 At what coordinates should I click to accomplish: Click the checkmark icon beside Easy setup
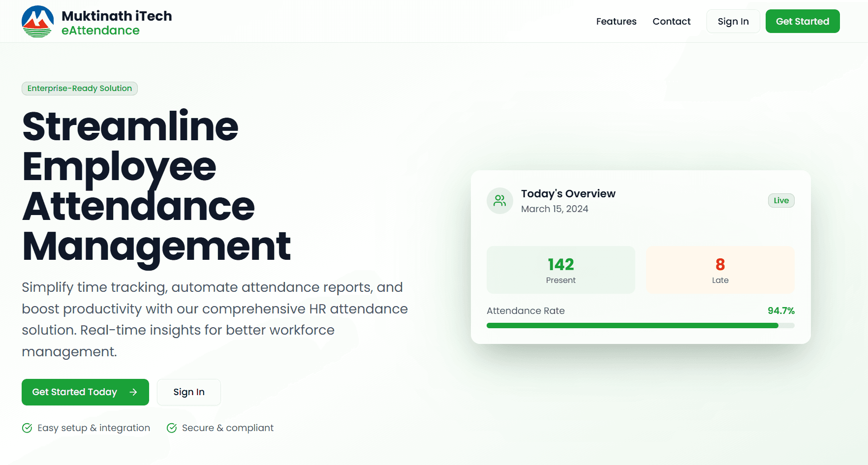point(27,428)
